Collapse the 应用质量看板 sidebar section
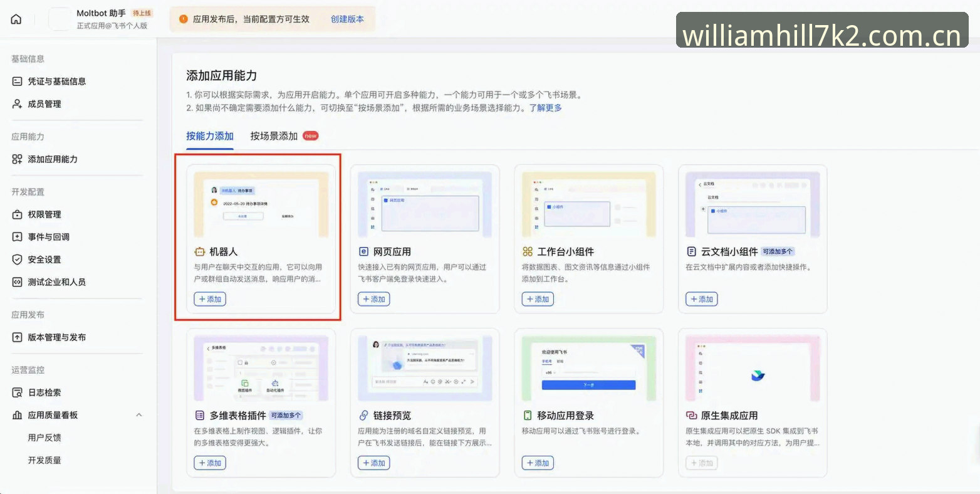980x494 pixels. pos(139,415)
